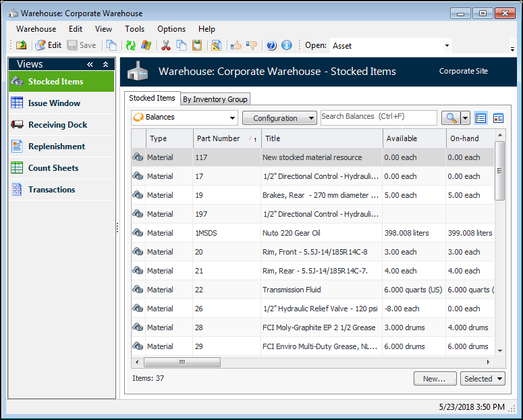Screen dimensions: 523x420
Task: Click the Cut scissors icon
Action: [x=165, y=45]
